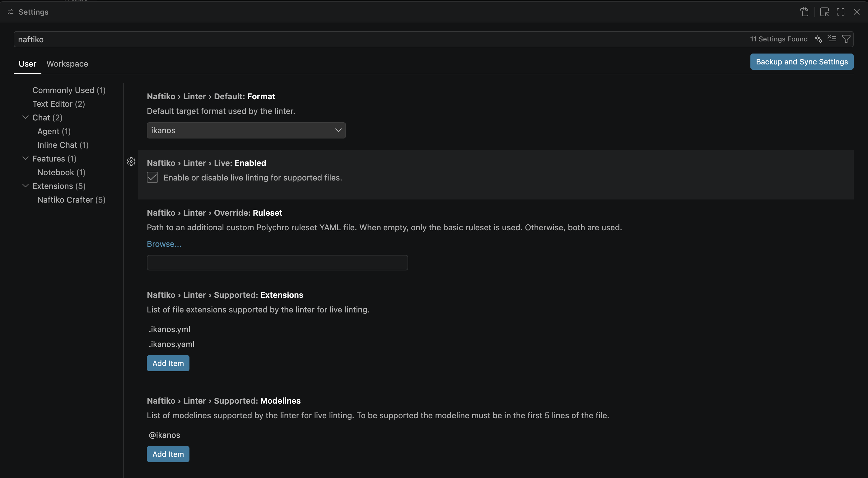868x478 pixels.
Task: Select Chat (2) tree label
Action: (x=48, y=117)
